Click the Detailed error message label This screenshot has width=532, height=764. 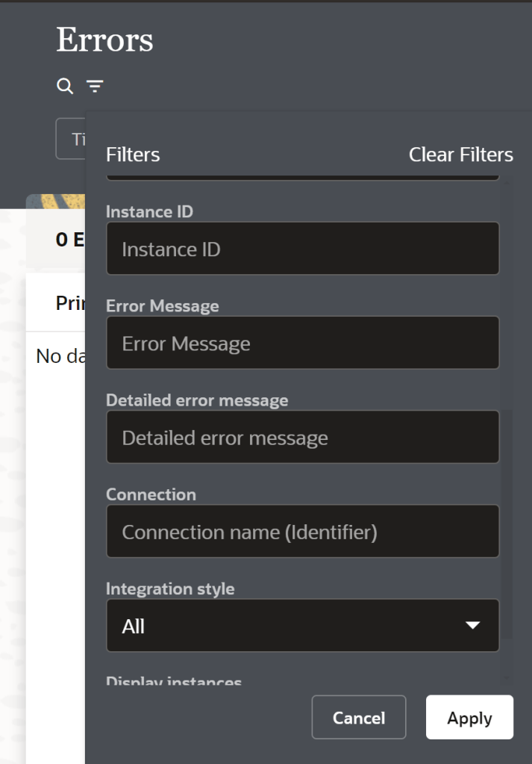pyautogui.click(x=197, y=400)
